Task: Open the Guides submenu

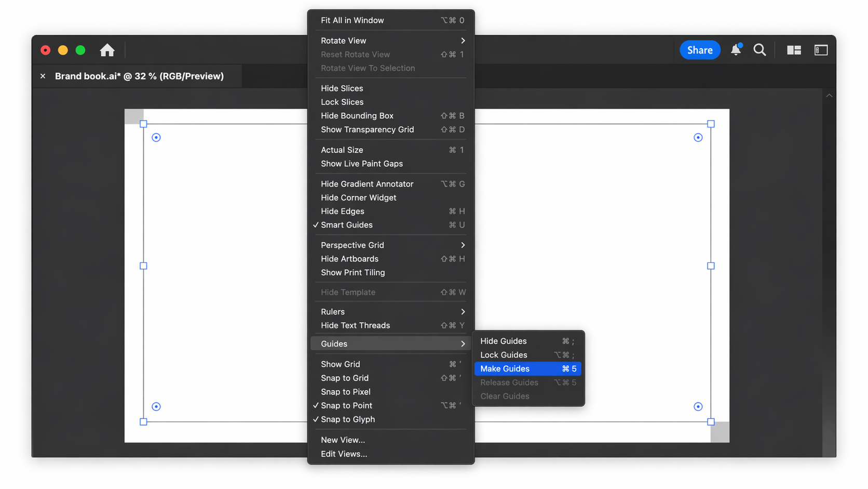Action: [390, 343]
